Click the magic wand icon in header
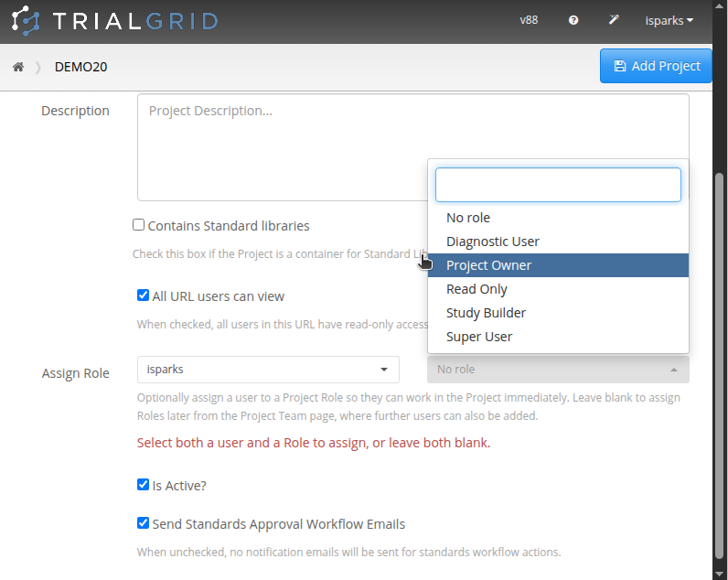 coord(614,19)
